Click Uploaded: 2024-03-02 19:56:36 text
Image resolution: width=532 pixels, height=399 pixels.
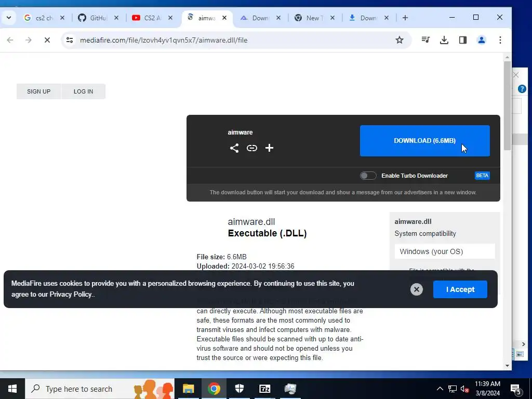pos(245,267)
